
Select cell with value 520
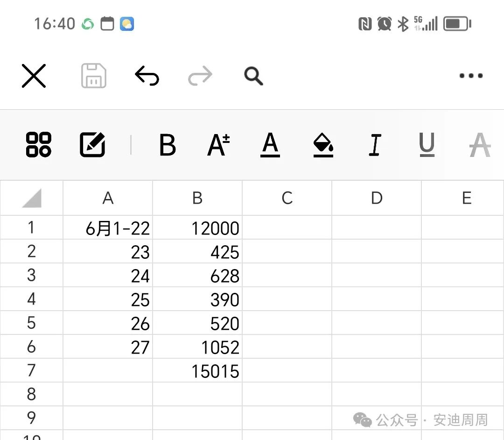click(x=197, y=323)
